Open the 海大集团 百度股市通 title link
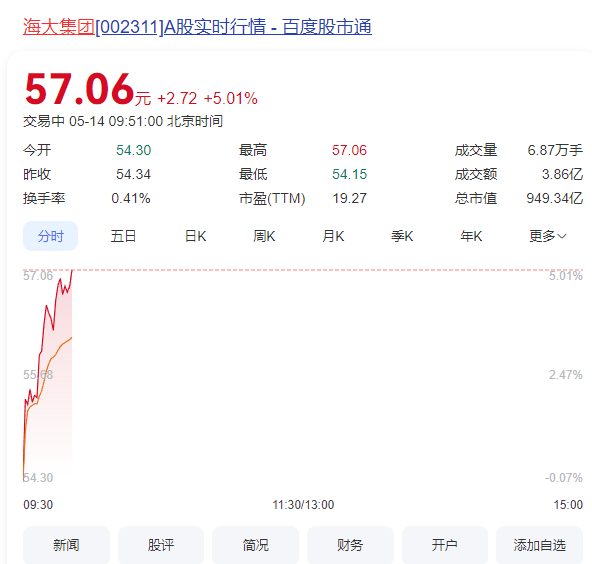This screenshot has width=592, height=564. tap(197, 27)
